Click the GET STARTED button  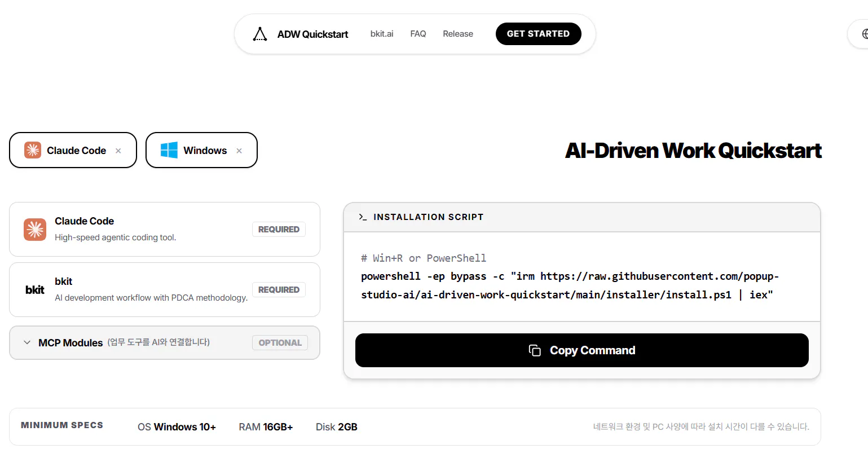tap(538, 34)
